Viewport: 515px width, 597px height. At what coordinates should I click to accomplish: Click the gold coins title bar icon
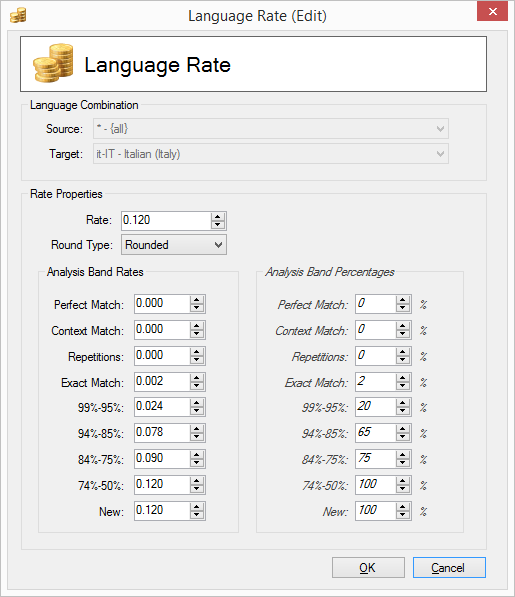click(18, 15)
